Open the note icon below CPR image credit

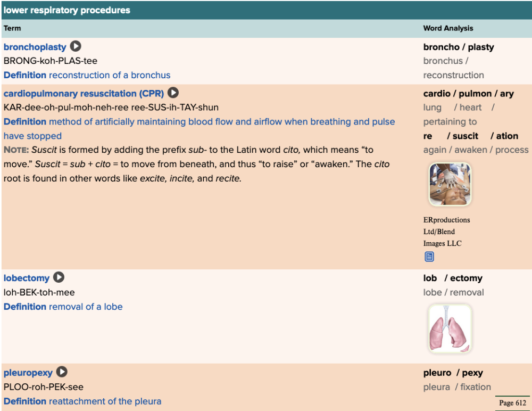point(429,257)
